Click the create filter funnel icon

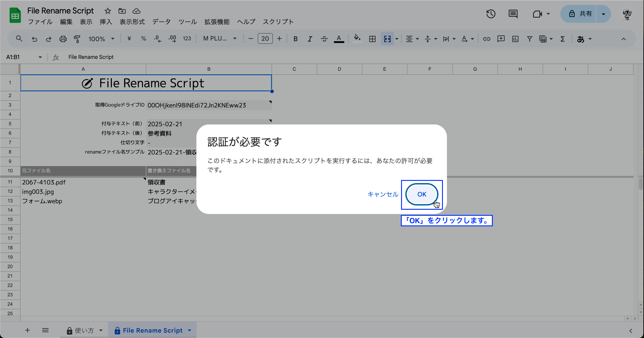[x=529, y=39]
